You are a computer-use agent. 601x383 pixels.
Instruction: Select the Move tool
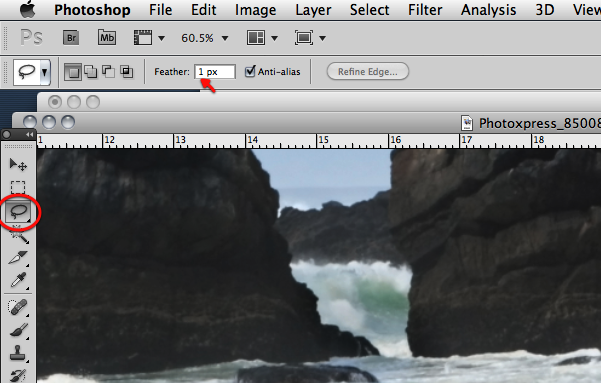pos(18,164)
